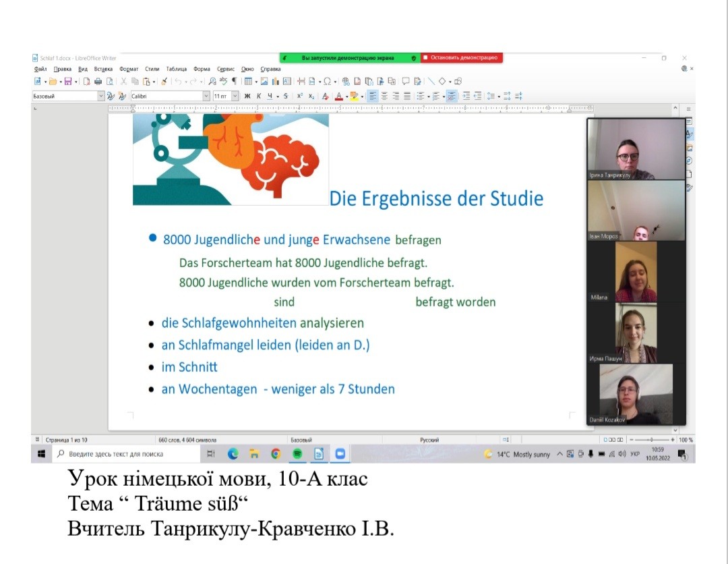The height and width of the screenshot is (564, 728).
Task: Open the Find and Replace icon
Action: (x=212, y=82)
